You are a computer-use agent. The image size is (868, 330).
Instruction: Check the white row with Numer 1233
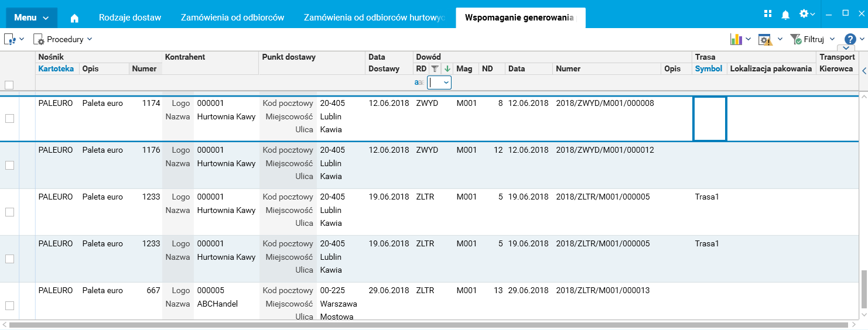click(x=9, y=212)
